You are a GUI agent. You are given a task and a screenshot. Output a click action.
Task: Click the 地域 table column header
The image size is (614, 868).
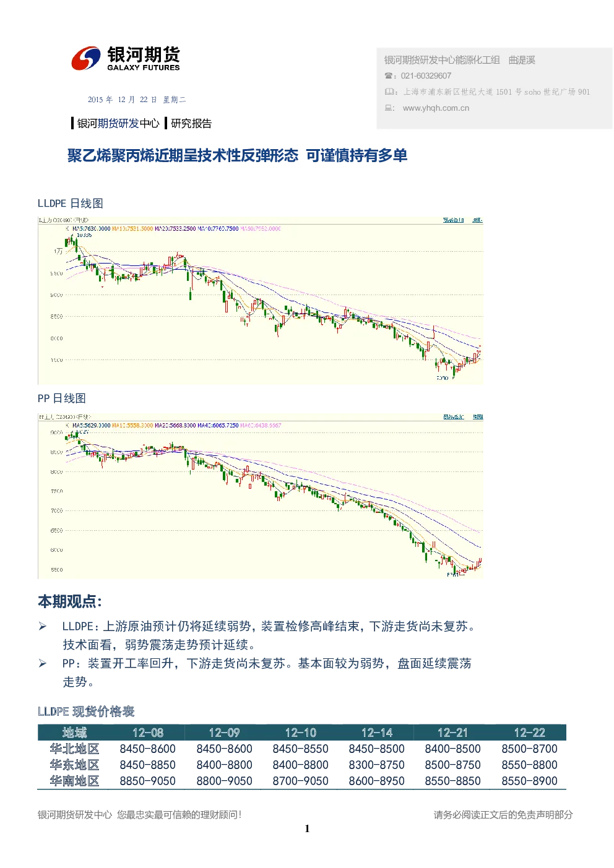(75, 733)
